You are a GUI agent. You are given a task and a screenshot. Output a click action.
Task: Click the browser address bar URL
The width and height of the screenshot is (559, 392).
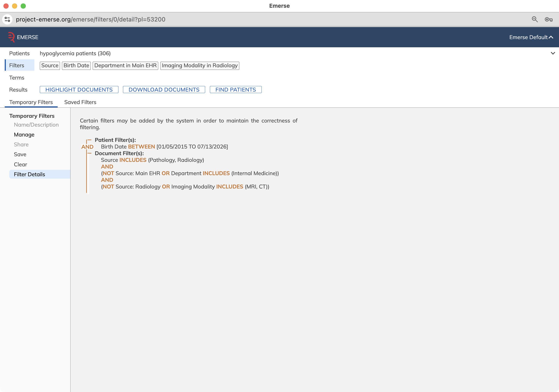91,19
